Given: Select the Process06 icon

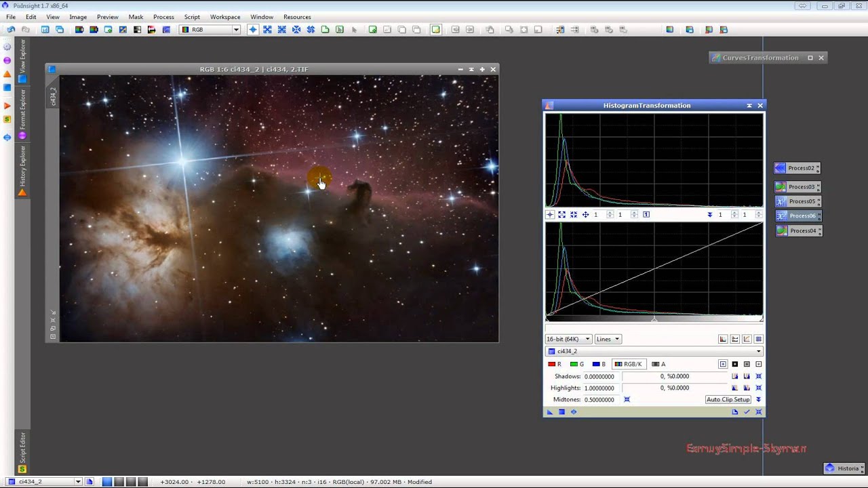Looking at the screenshot, I should click(797, 216).
